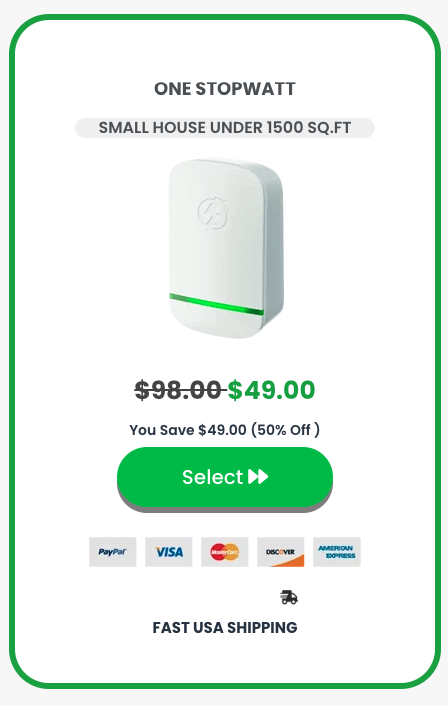
Task: Click the 50% Off discount text
Action: click(285, 430)
